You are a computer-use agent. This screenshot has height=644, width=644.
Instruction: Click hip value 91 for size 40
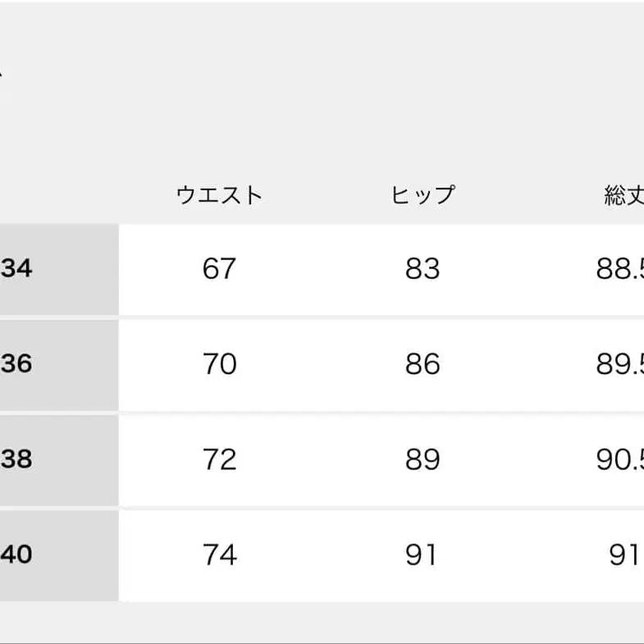coord(421,555)
